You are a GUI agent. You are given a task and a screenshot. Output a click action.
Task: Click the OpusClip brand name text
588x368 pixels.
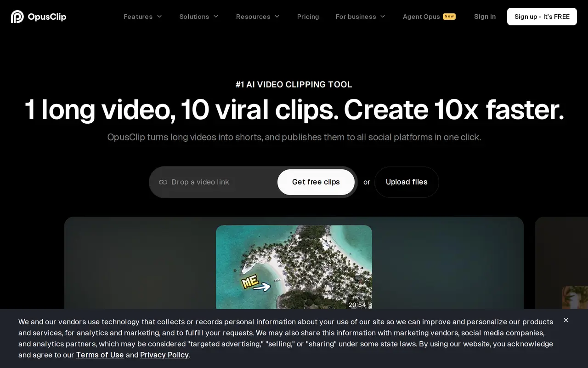point(47,17)
